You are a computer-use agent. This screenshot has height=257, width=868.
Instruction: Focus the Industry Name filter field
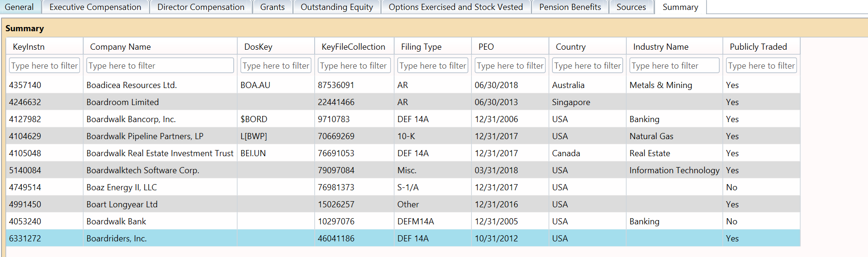[x=674, y=66]
